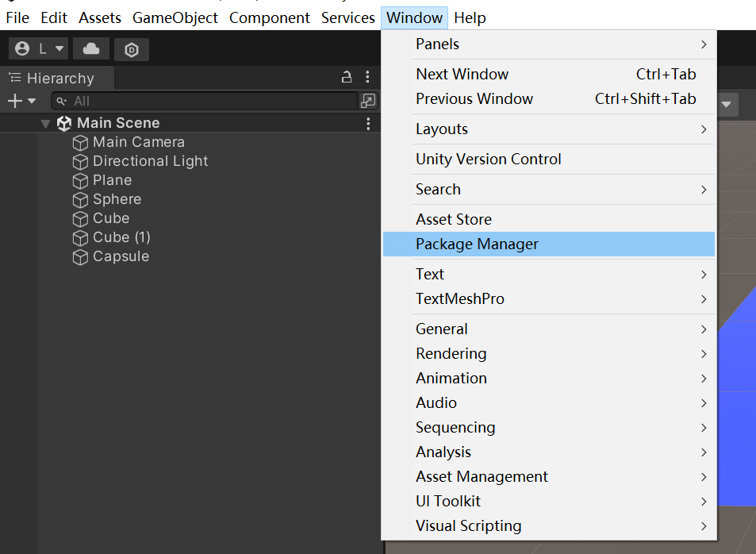This screenshot has height=554, width=756.
Task: Open the Unity account profile icon
Action: (x=22, y=48)
